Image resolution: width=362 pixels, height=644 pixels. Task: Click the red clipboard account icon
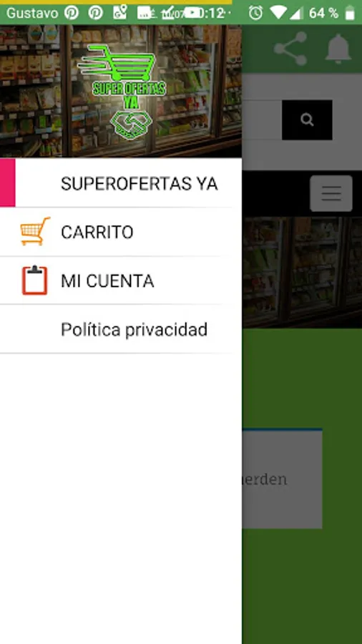point(35,280)
